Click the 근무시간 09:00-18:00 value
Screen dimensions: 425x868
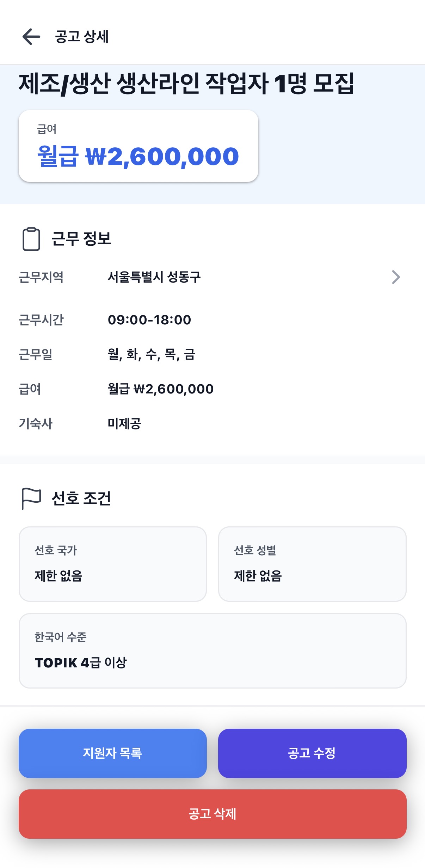point(149,320)
